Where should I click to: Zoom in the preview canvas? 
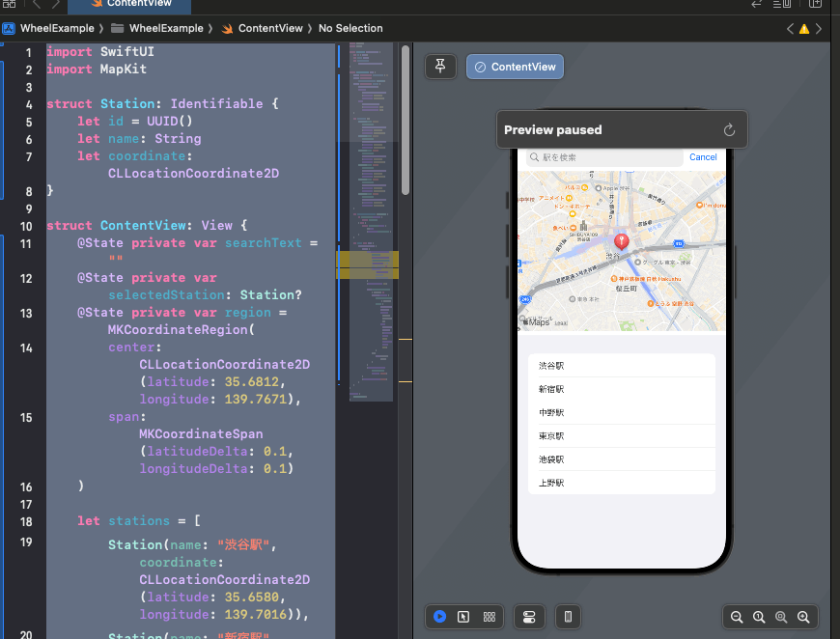pos(802,617)
